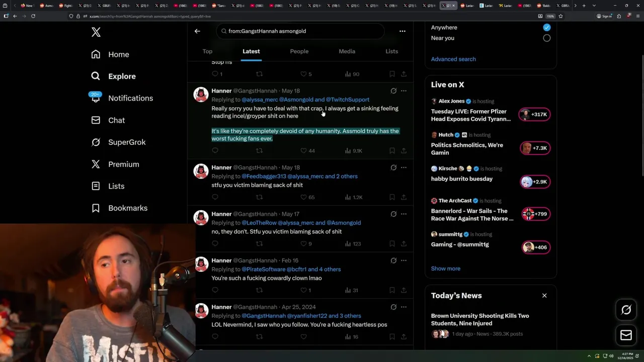This screenshot has height=362, width=644.
Task: Open Notifications with 20+ badge
Action: 122,98
